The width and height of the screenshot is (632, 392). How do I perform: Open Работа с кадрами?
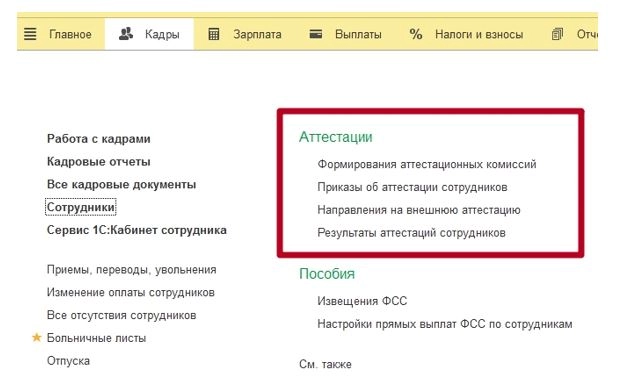click(x=99, y=139)
